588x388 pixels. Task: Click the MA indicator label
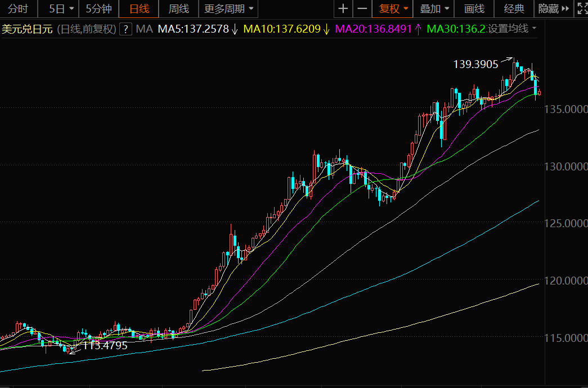pyautogui.click(x=145, y=29)
